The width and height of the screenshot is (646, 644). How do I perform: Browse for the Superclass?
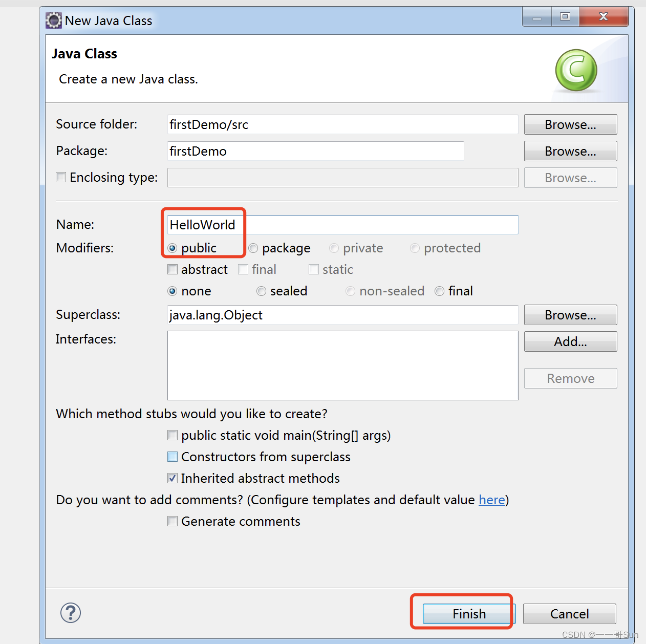[570, 315]
